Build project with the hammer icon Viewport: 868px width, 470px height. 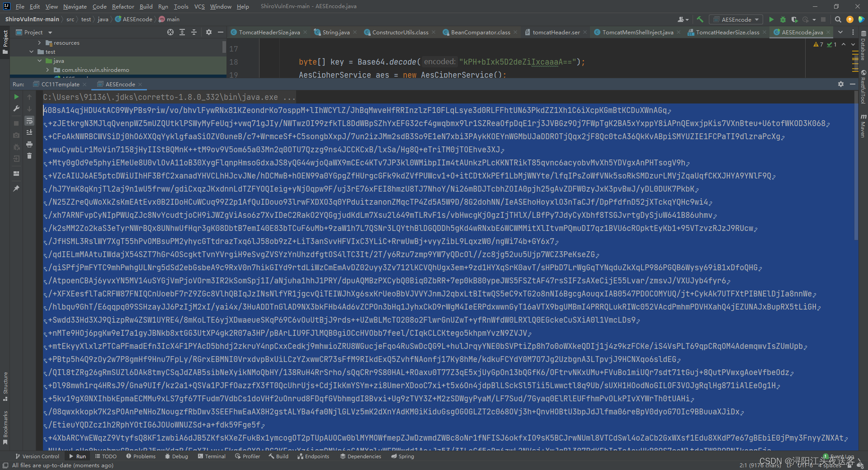700,19
